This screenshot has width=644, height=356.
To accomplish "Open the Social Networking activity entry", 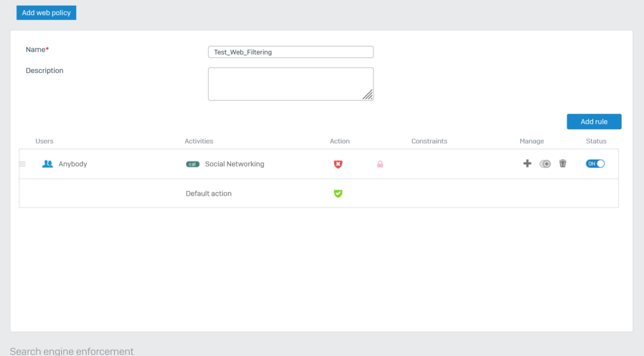I will [235, 164].
